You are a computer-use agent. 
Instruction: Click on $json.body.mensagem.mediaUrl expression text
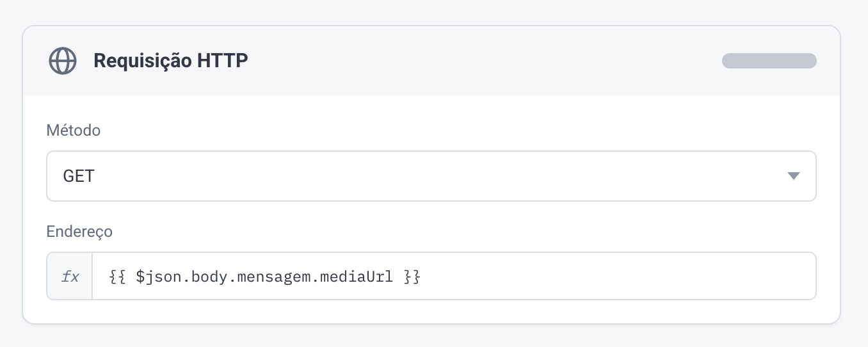pyautogui.click(x=264, y=277)
